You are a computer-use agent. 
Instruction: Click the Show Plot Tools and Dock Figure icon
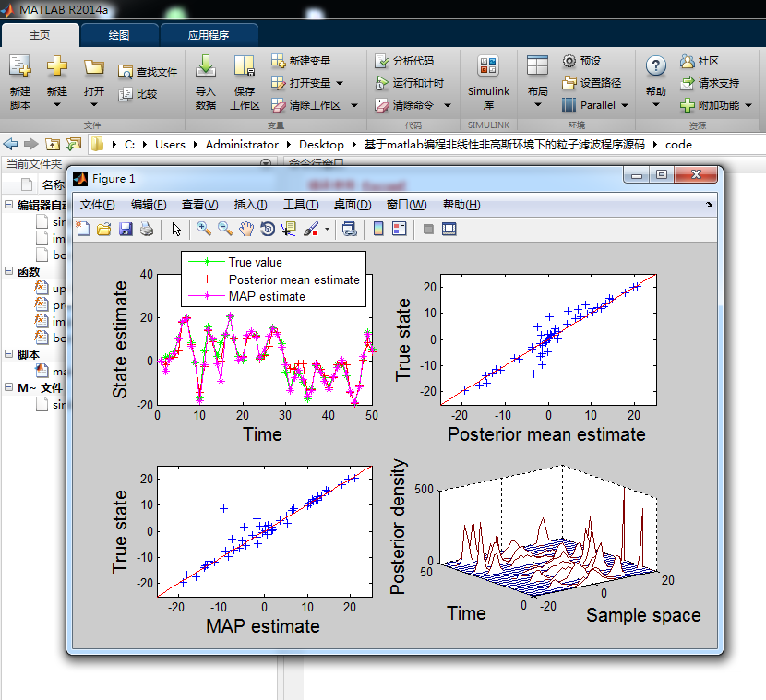click(449, 229)
